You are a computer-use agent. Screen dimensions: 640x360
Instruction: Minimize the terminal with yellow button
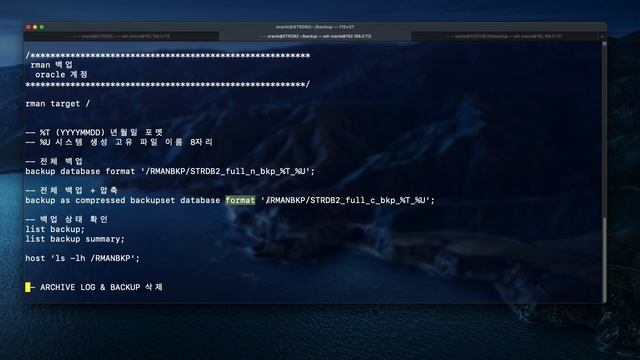click(35, 27)
